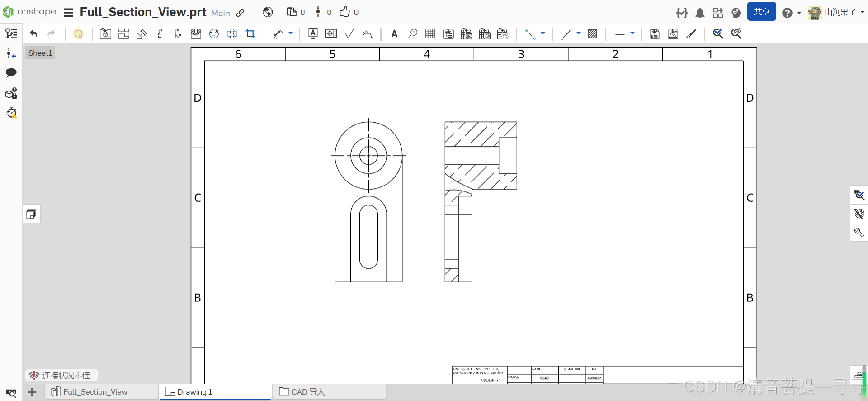Click the plus button to insert new tab

(x=32, y=392)
